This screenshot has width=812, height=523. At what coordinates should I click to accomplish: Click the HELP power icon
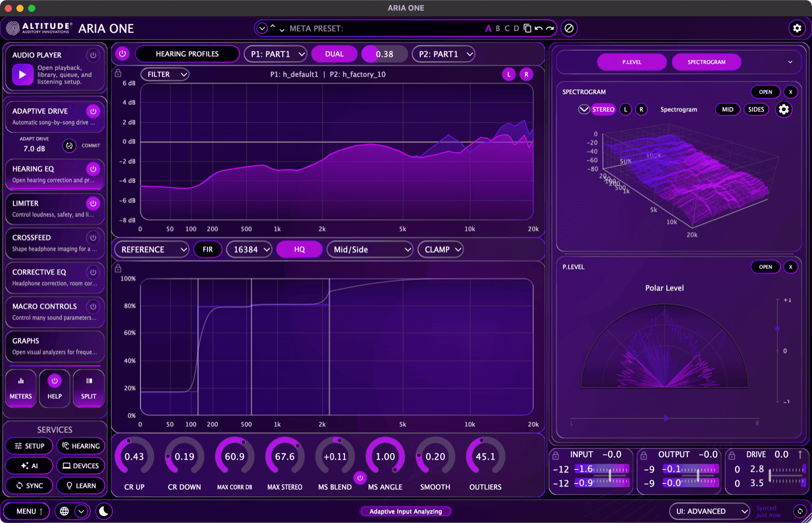[55, 381]
